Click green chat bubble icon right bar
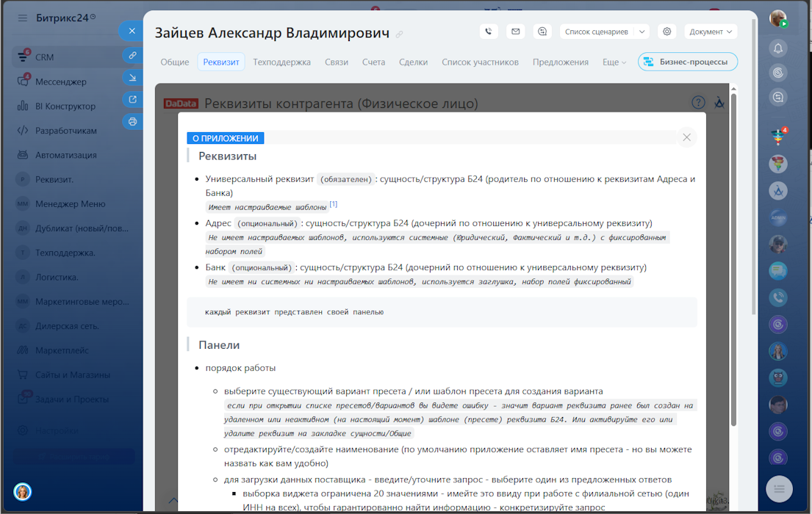Screen dimensions: 812x514 777,271
